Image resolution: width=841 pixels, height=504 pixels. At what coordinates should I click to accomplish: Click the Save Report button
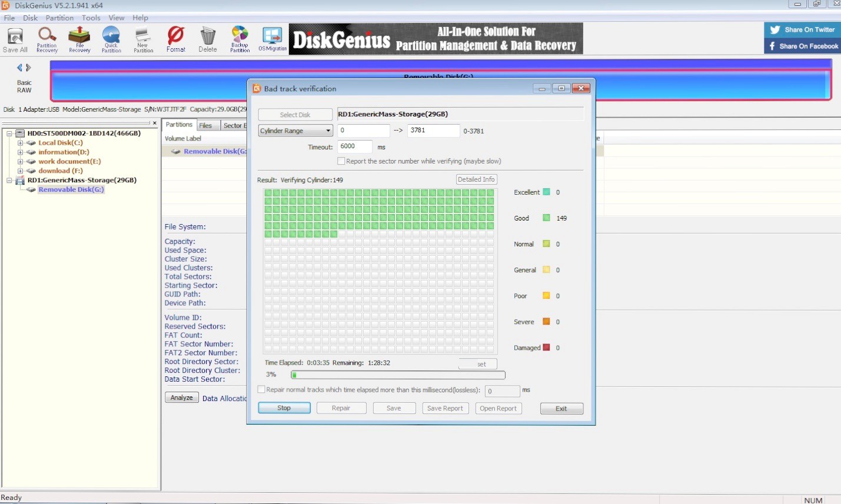point(445,408)
